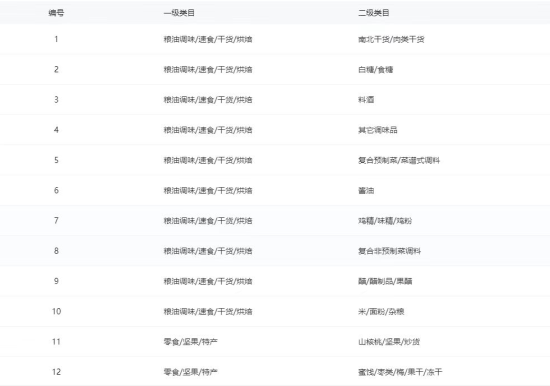Click row number 5 in 编号 column
Viewport: 550px width, 386px height.
click(x=56, y=160)
